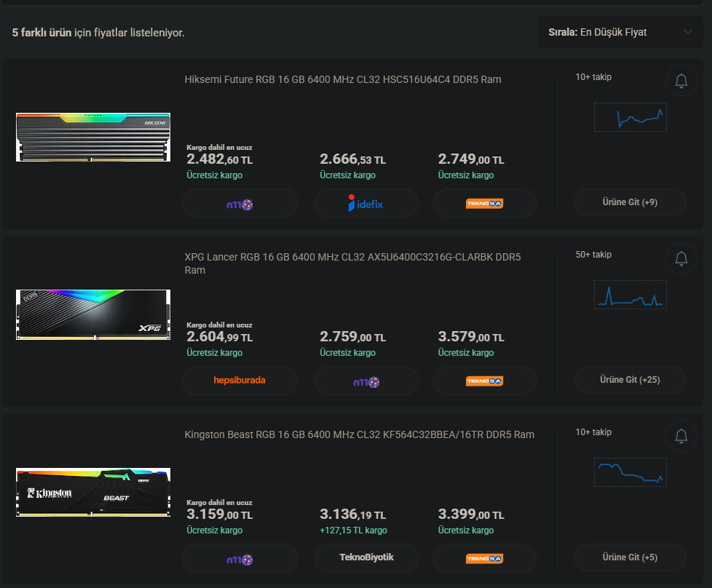Click the 2.666,53 TL price
Screen dimensions: 712x588
pyautogui.click(x=353, y=159)
